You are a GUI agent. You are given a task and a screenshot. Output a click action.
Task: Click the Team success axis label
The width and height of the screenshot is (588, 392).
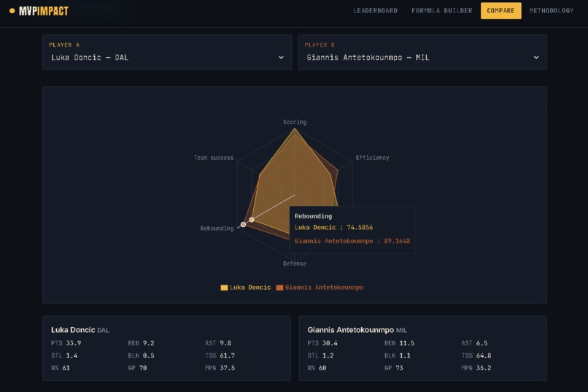[214, 158]
